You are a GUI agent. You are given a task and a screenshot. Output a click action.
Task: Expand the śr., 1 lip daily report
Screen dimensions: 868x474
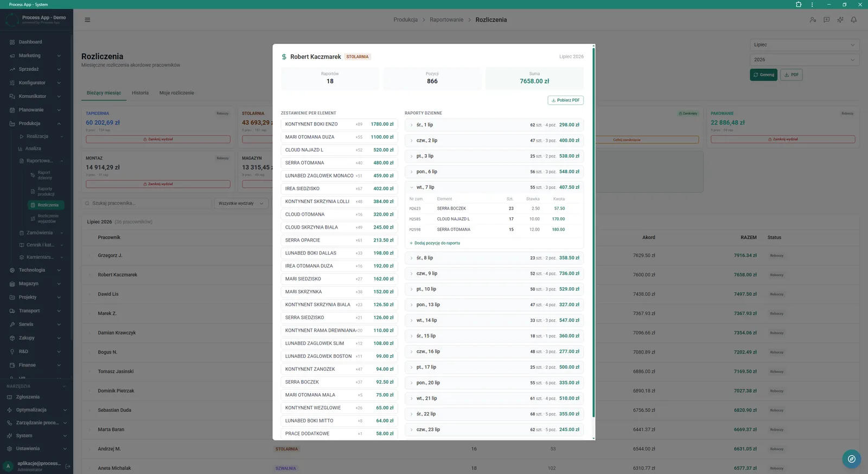[494, 125]
